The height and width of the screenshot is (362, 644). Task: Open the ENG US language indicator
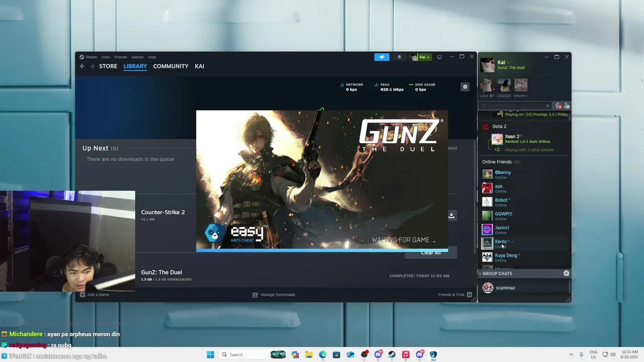pos(594,354)
